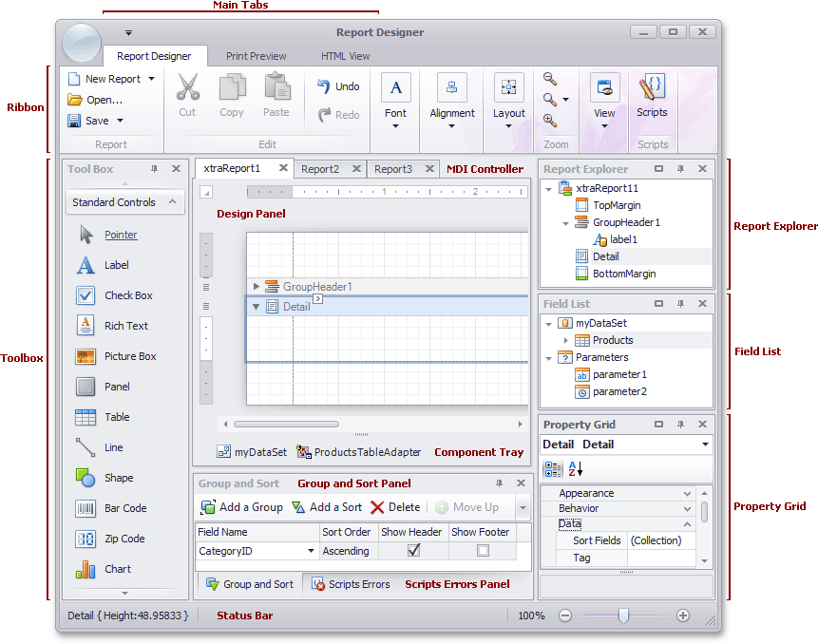Click the Paste clipboard icon
This screenshot has height=644, width=818.
point(276,86)
